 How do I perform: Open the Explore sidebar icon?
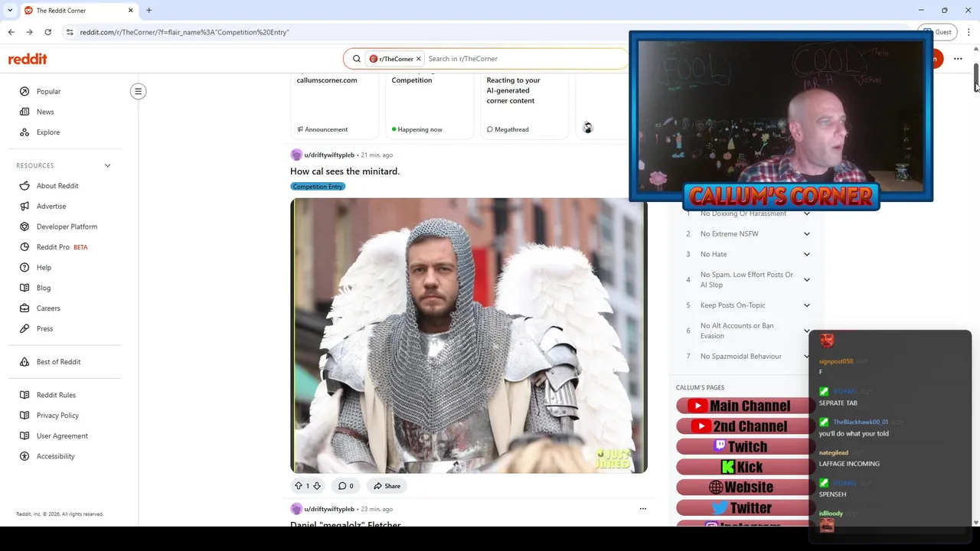(x=24, y=132)
